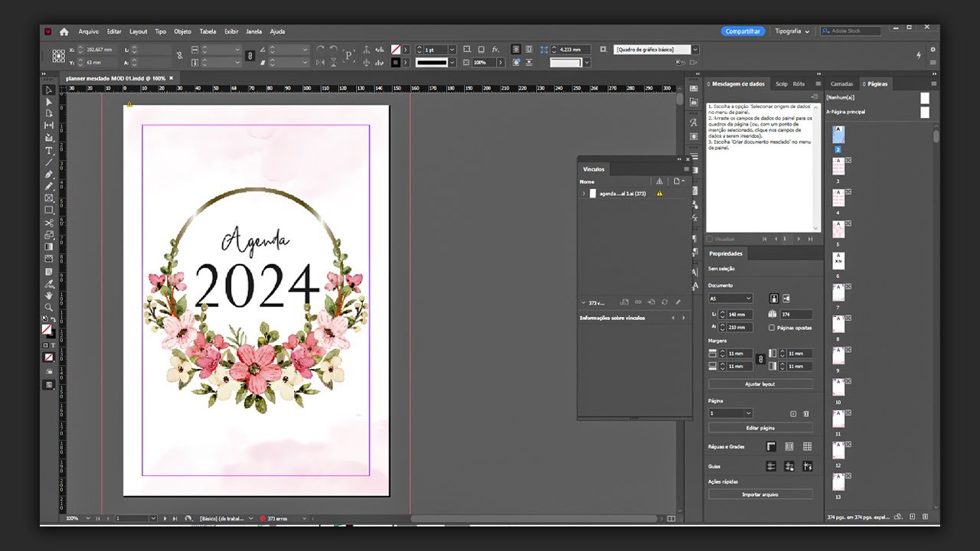The height and width of the screenshot is (551, 980).
Task: Select the Type tool
Action: pos(49,150)
